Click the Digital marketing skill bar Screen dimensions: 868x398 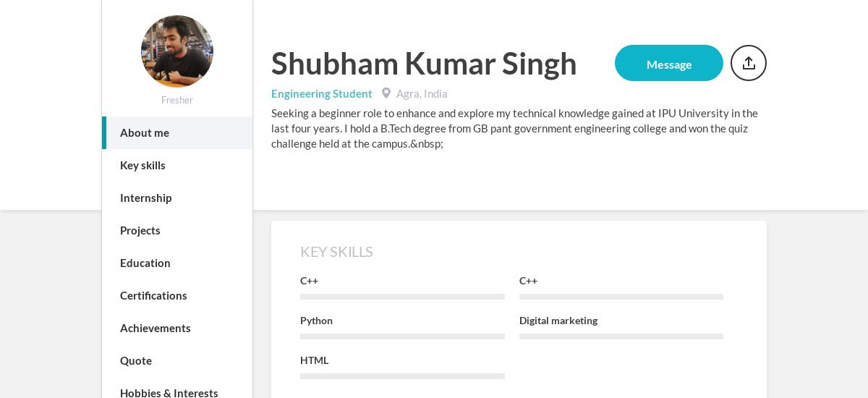tap(621, 336)
